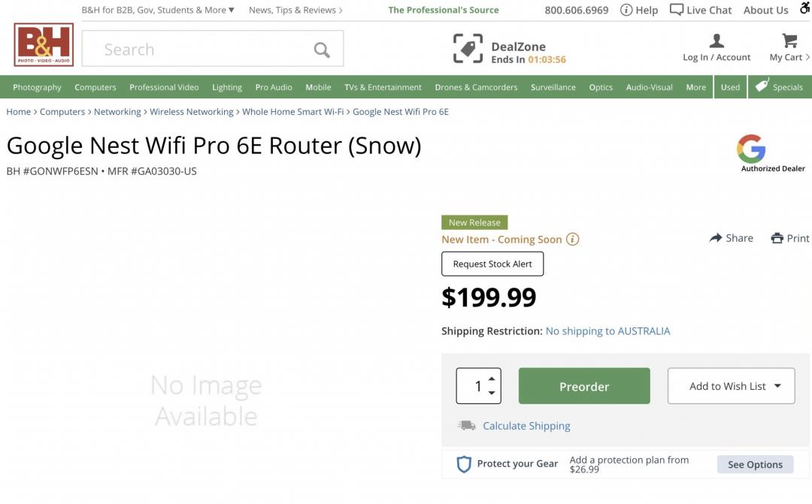812x504 pixels.
Task: Open the Pro Audio navigation menu
Action: (x=274, y=87)
